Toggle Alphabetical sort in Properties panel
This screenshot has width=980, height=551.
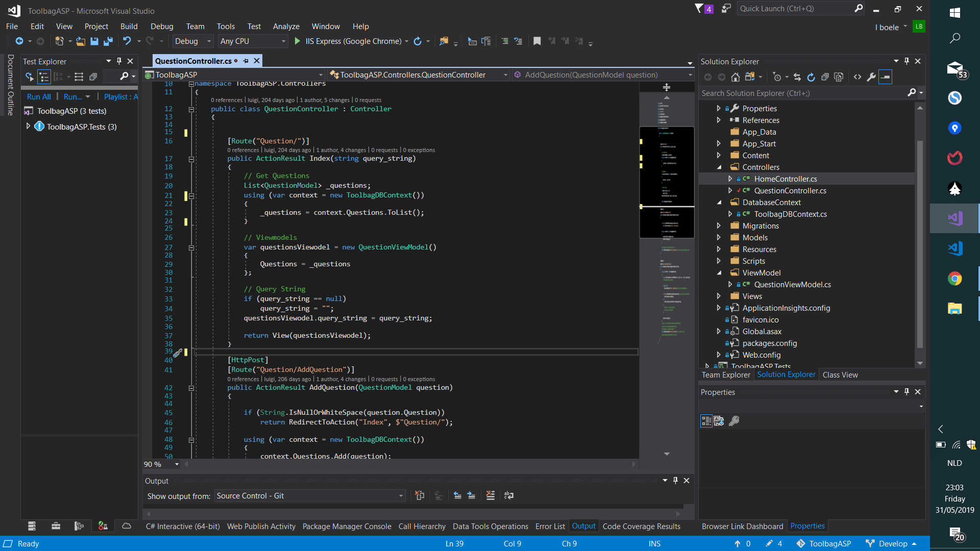tap(719, 421)
